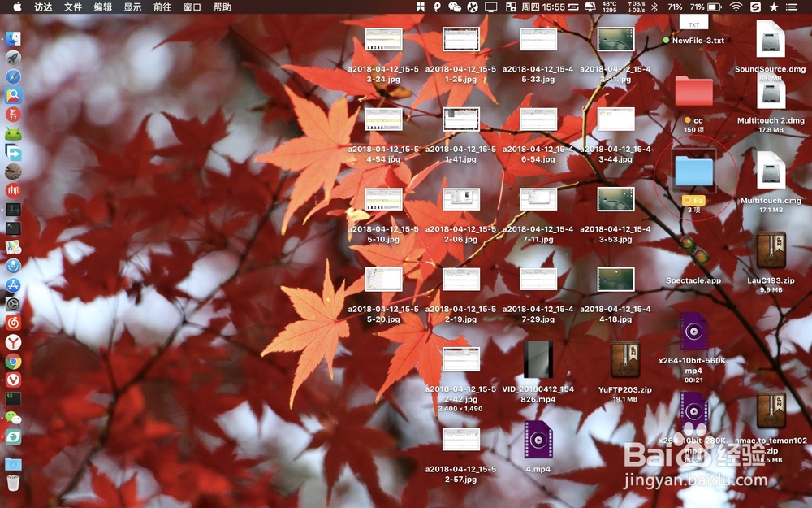Image resolution: width=812 pixels, height=508 pixels.
Task: Select thumbnail a2018-04-12_15-44-18.jpg
Action: (615, 280)
